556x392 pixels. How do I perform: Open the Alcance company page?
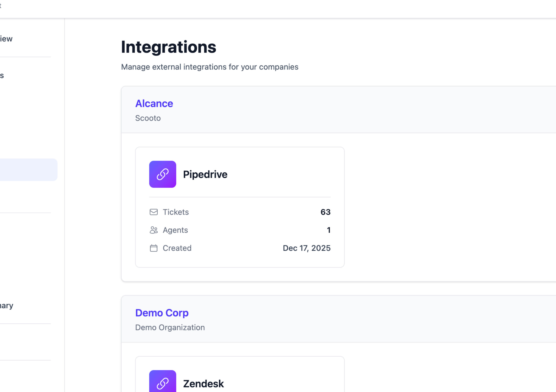click(154, 103)
